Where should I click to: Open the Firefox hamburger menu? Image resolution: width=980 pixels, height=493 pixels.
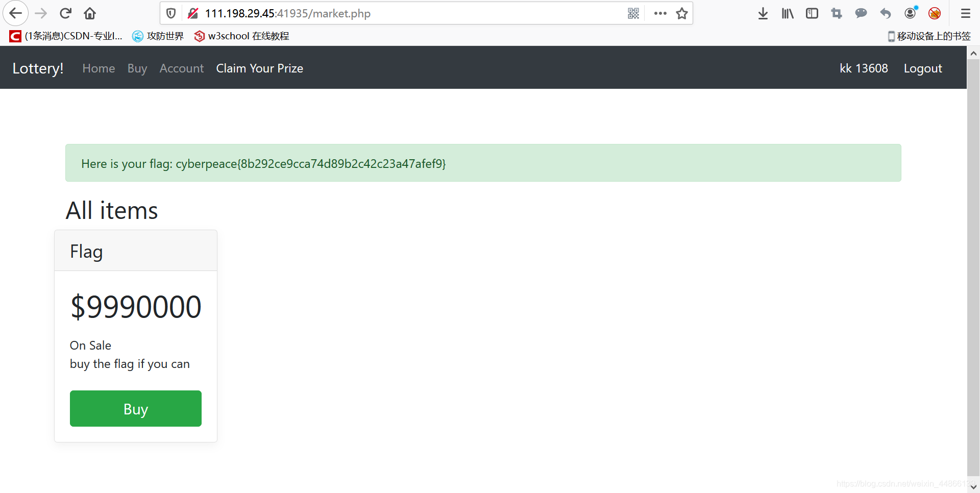[x=966, y=13]
